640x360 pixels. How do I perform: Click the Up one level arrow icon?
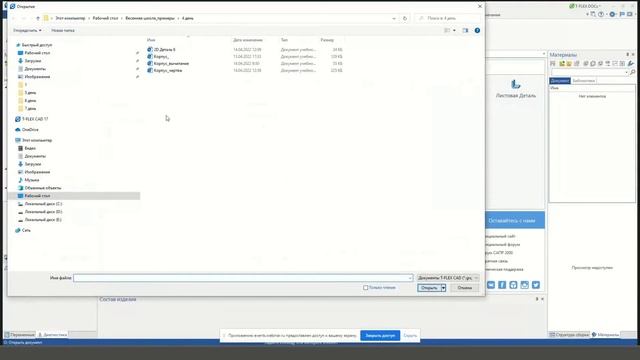[x=38, y=18]
